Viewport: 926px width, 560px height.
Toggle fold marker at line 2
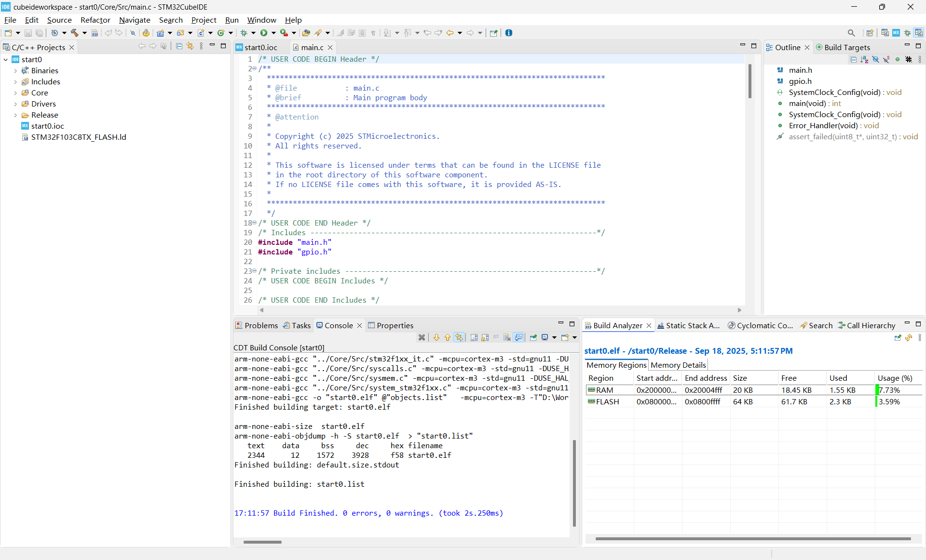(x=255, y=68)
